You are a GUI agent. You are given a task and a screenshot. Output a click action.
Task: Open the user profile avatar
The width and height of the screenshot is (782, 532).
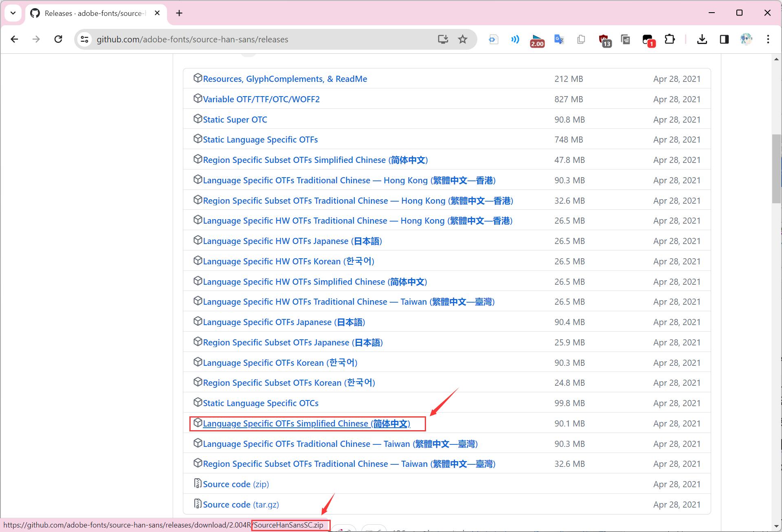pos(746,39)
